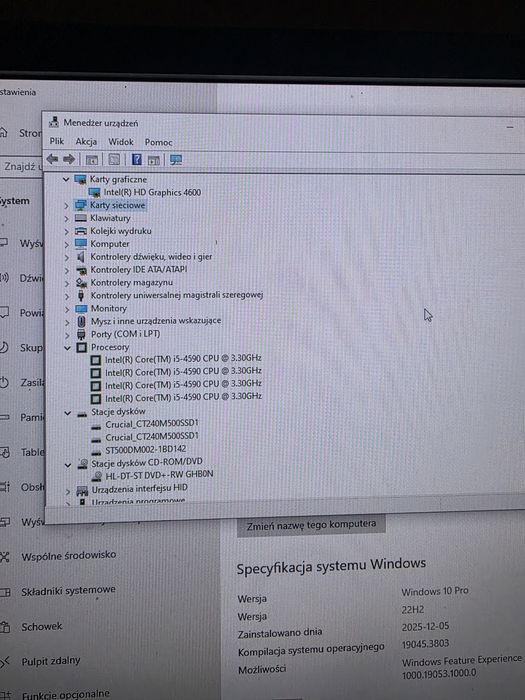Screen dimensions: 525x700
Task: Click the Stacje dysków CD-ROM/DVD icon
Action: click(83, 464)
